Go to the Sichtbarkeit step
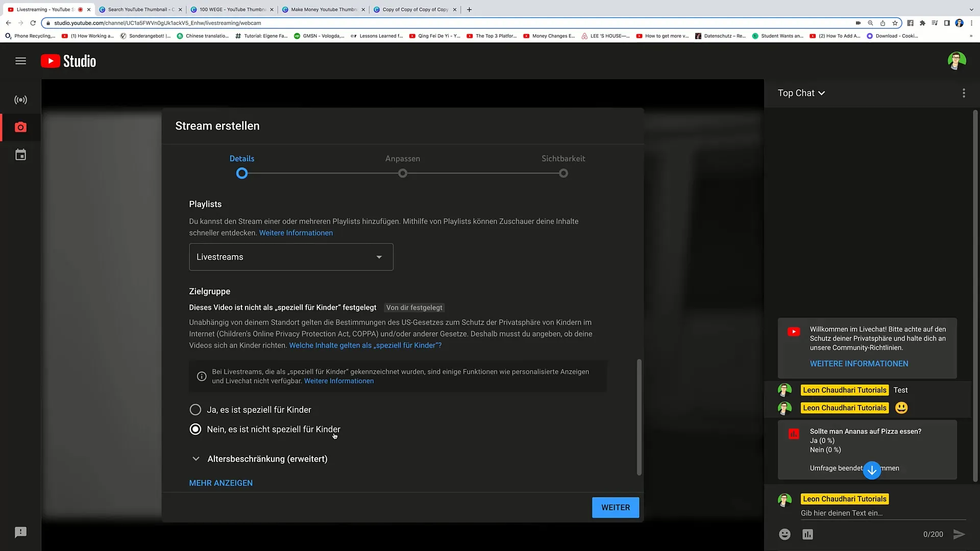The height and width of the screenshot is (551, 980). pos(563,159)
